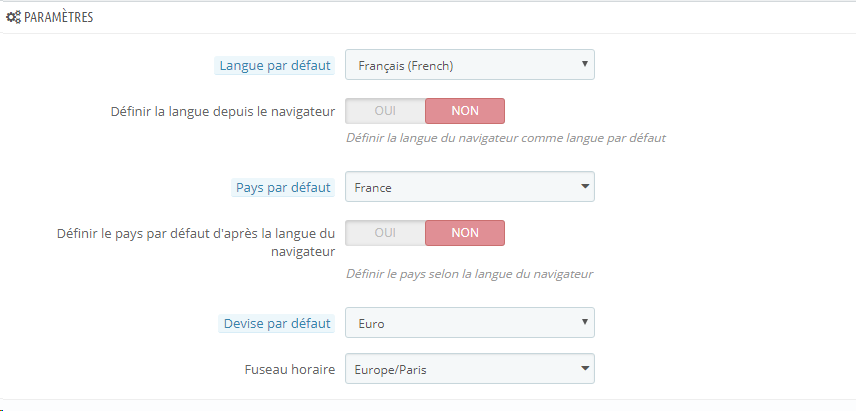Click the arrow on the Euro dropdown

(x=583, y=323)
